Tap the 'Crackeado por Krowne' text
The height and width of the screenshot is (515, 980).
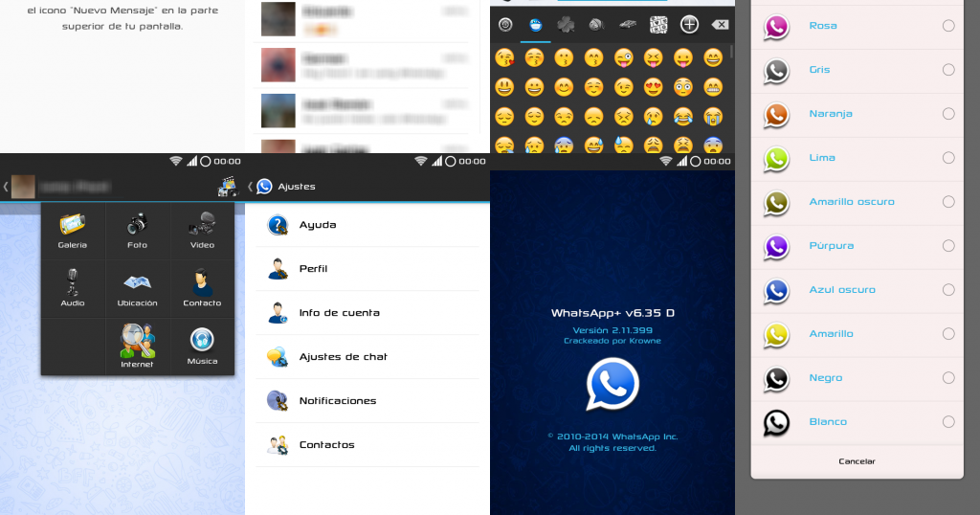pos(612,341)
